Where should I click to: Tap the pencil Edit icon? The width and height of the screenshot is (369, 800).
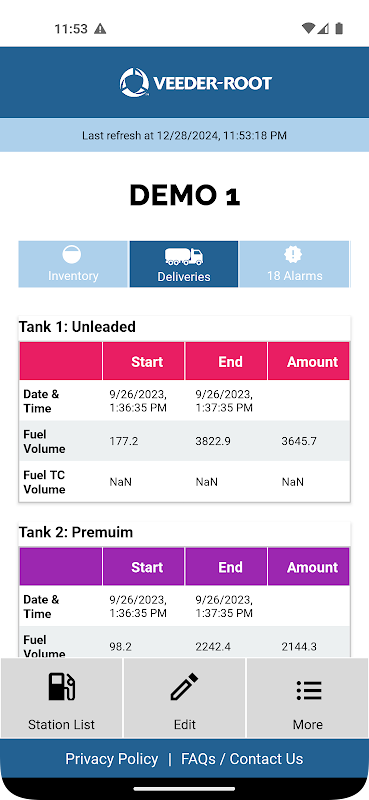184,686
